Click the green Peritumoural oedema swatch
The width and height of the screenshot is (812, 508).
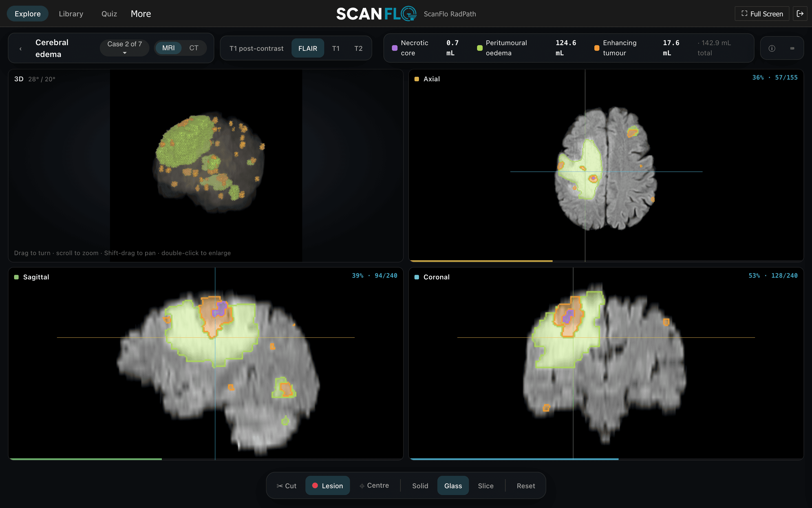[480, 48]
